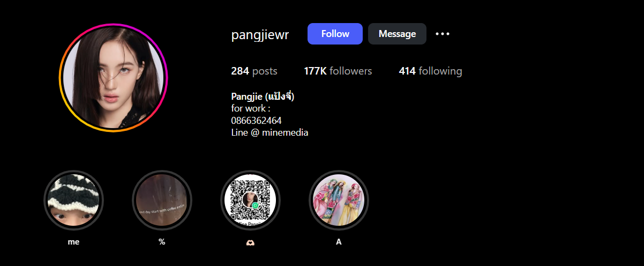Open the QR code story highlight

point(250,201)
